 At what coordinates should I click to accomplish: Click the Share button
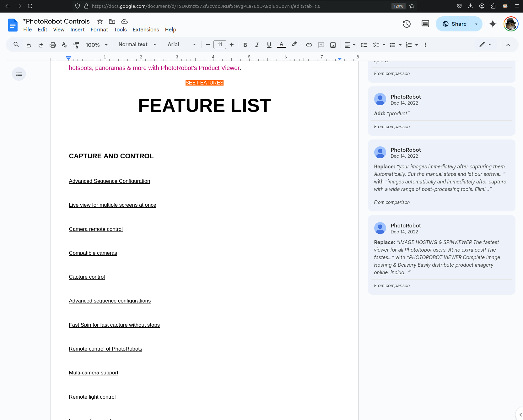click(x=453, y=24)
